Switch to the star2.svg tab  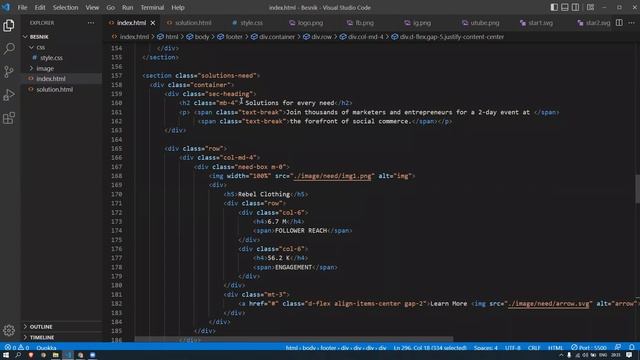[x=594, y=23]
